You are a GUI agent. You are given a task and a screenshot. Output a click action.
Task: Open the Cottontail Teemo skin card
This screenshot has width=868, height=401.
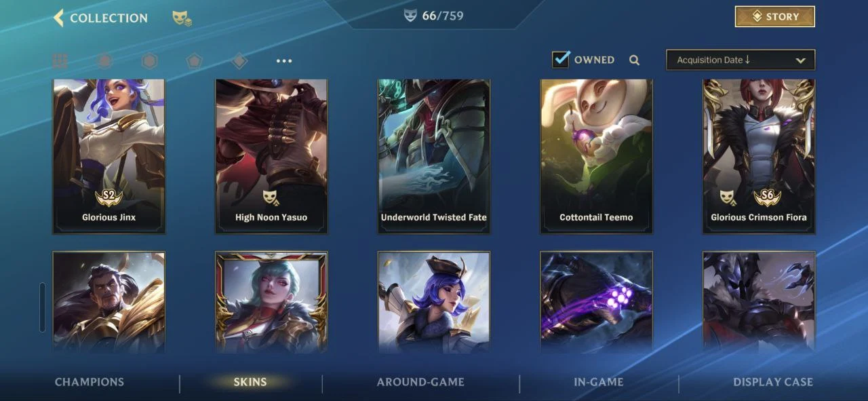pos(596,156)
